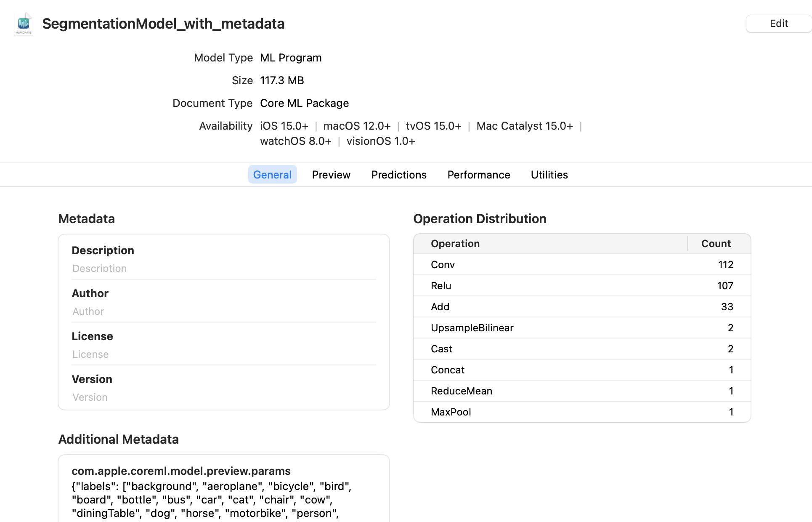Click the License input field
This screenshot has width=812, height=522.
tap(224, 354)
